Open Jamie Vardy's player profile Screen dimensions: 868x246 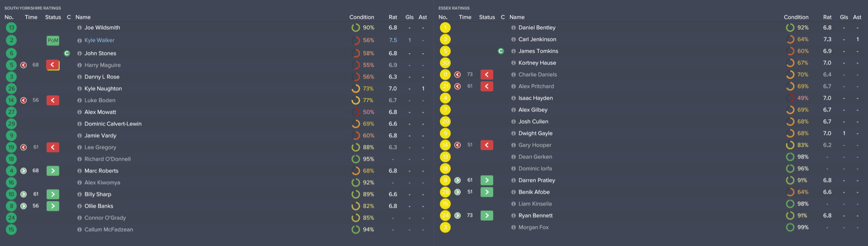pyautogui.click(x=100, y=135)
